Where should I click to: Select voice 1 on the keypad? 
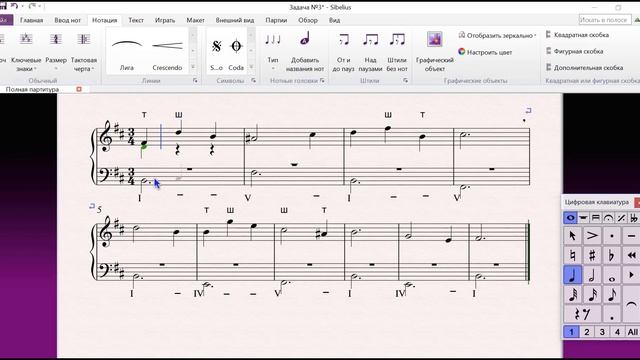tap(571, 332)
